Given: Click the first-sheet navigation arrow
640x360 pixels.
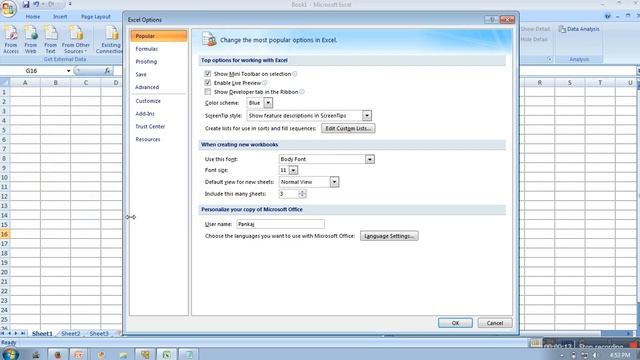Looking at the screenshot, I should 3,333.
